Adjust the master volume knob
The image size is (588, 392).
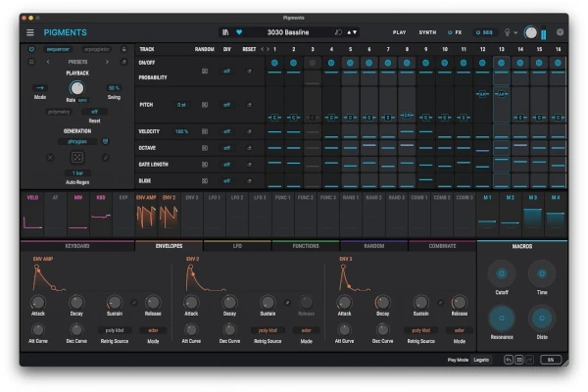(x=530, y=32)
